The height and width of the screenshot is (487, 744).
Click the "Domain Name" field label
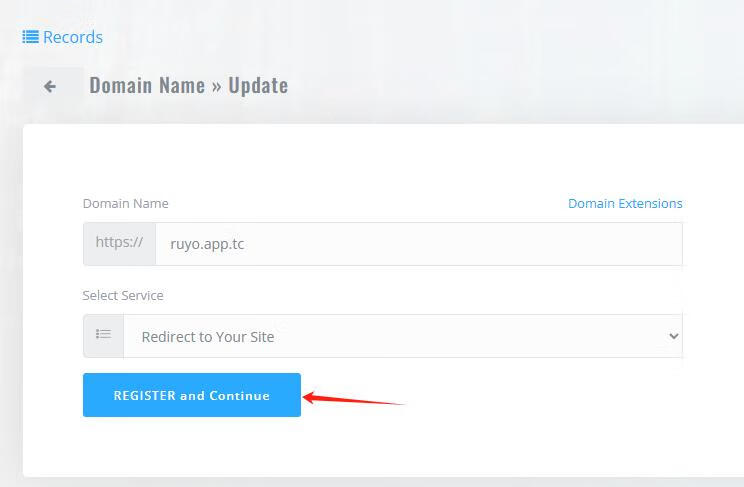[125, 203]
